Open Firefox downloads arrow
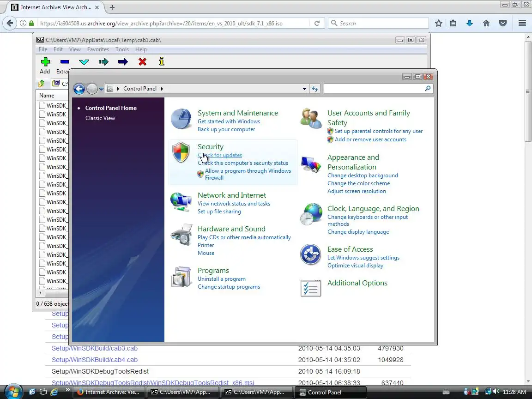The height and width of the screenshot is (399, 532). coord(470,23)
